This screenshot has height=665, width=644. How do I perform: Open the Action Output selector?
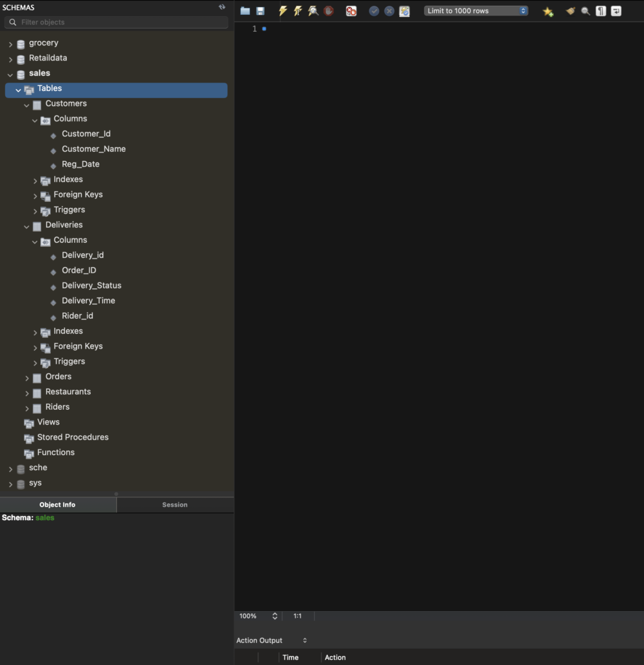click(x=271, y=640)
